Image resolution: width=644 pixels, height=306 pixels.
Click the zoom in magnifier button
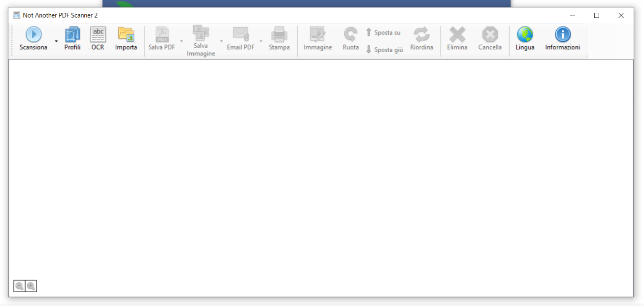(x=31, y=286)
